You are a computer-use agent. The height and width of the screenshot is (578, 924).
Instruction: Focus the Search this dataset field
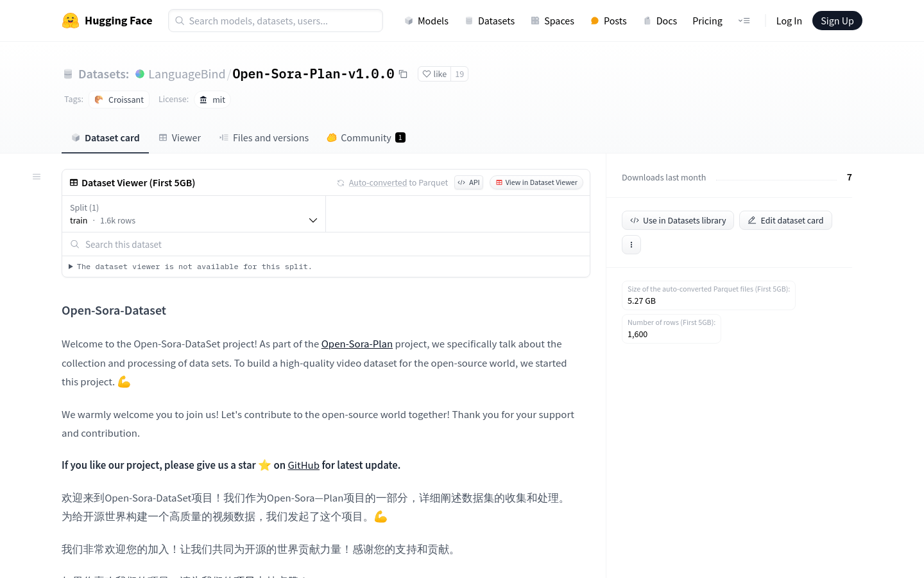point(326,244)
